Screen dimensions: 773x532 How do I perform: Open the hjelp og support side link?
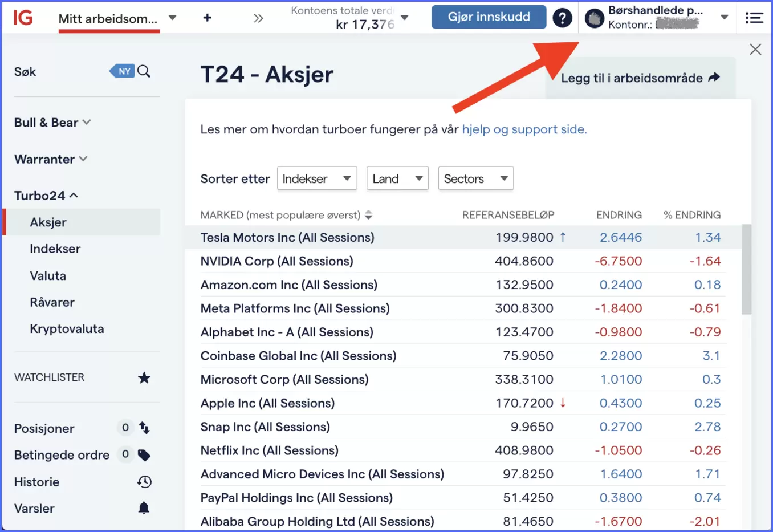tap(524, 129)
